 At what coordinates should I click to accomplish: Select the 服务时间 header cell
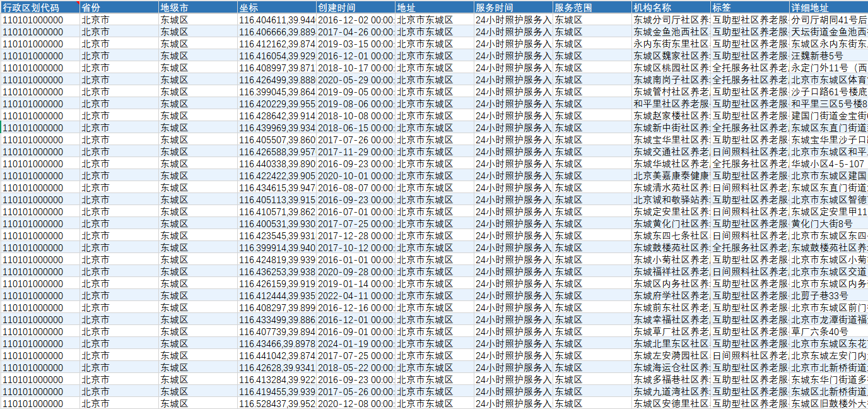[x=513, y=8]
